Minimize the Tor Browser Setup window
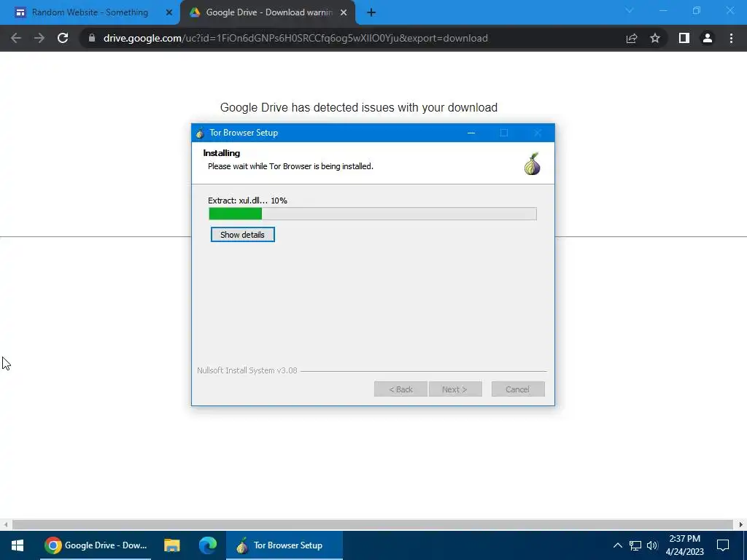747x560 pixels. click(471, 133)
